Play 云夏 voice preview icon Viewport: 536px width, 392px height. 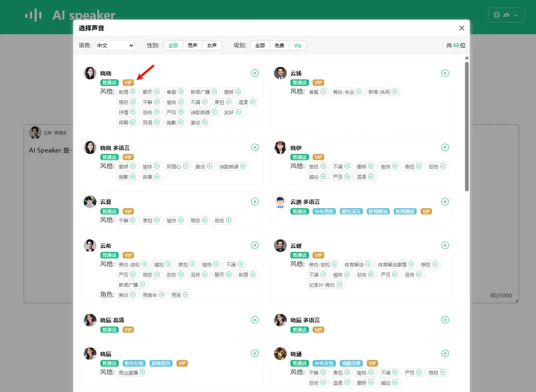255,202
